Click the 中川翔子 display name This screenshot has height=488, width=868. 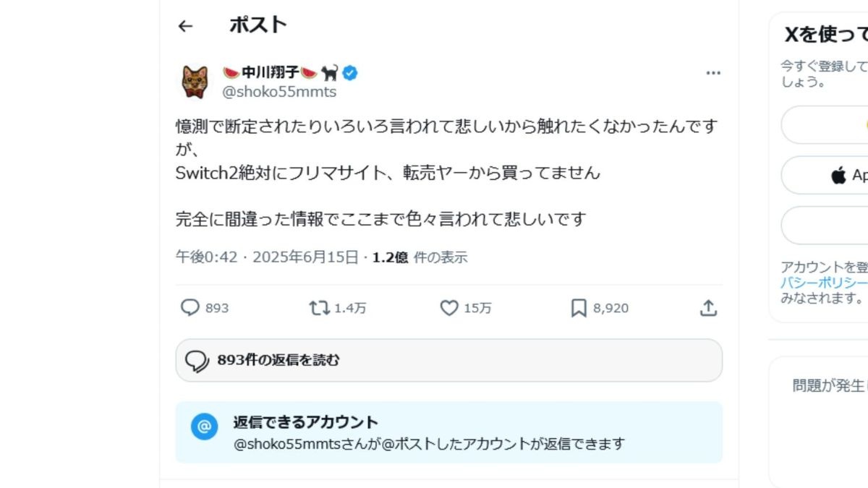(270, 72)
